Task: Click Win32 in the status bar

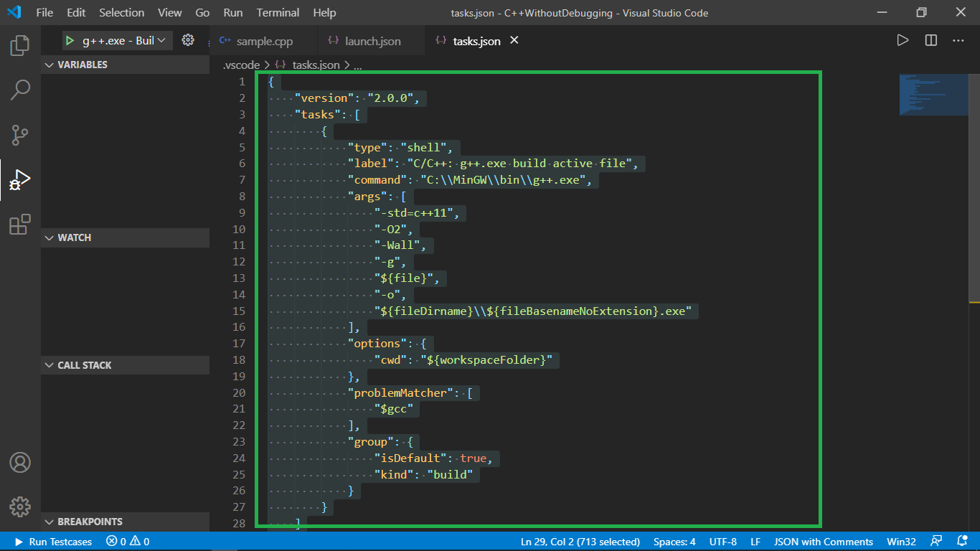Action: click(x=902, y=542)
